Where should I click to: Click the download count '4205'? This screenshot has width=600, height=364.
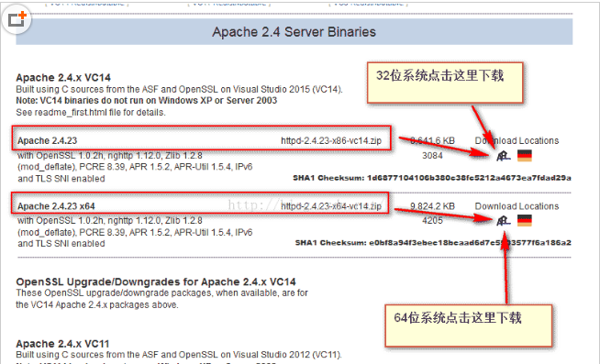432,221
